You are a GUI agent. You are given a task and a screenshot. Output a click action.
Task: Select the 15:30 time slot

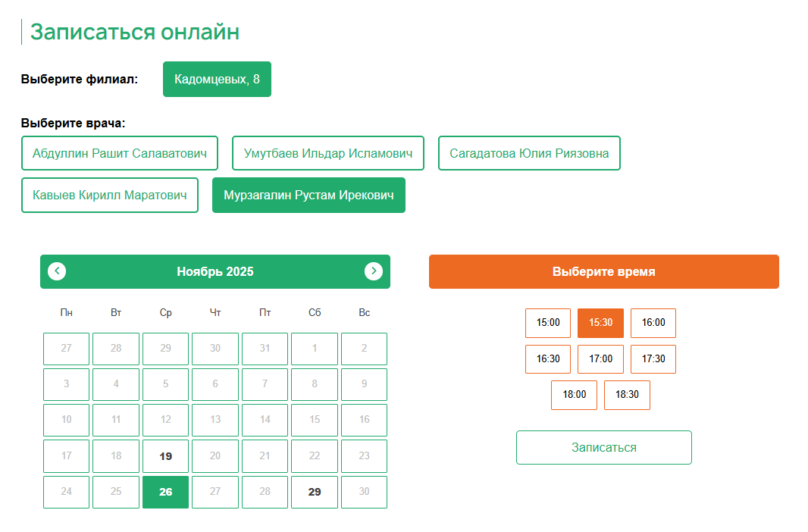point(600,323)
